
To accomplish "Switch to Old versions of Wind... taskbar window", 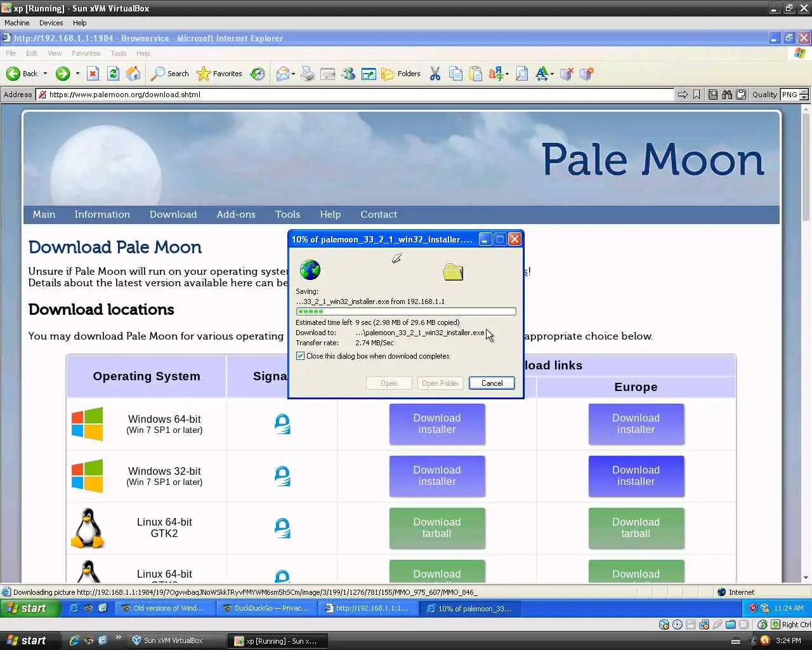I will 164,608.
